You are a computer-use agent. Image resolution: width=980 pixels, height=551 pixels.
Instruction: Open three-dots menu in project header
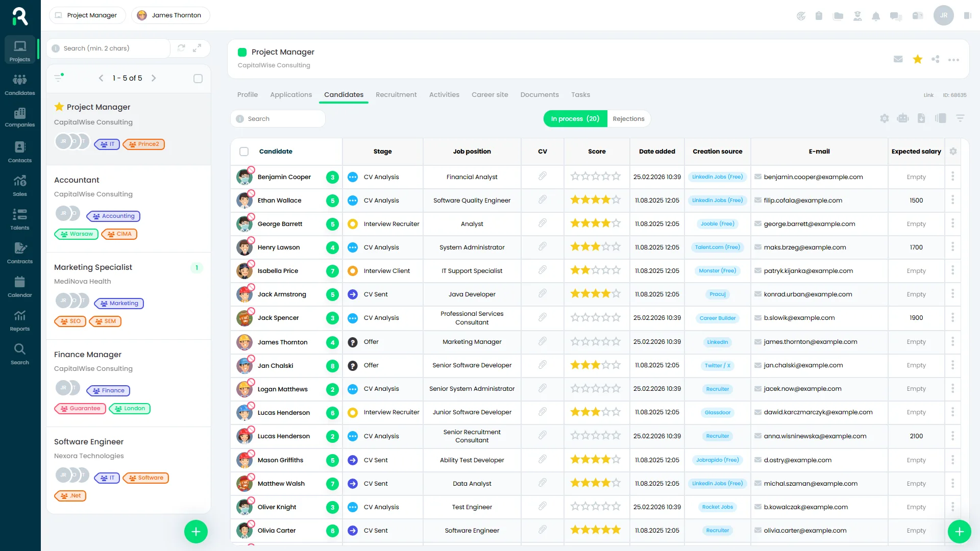953,60
